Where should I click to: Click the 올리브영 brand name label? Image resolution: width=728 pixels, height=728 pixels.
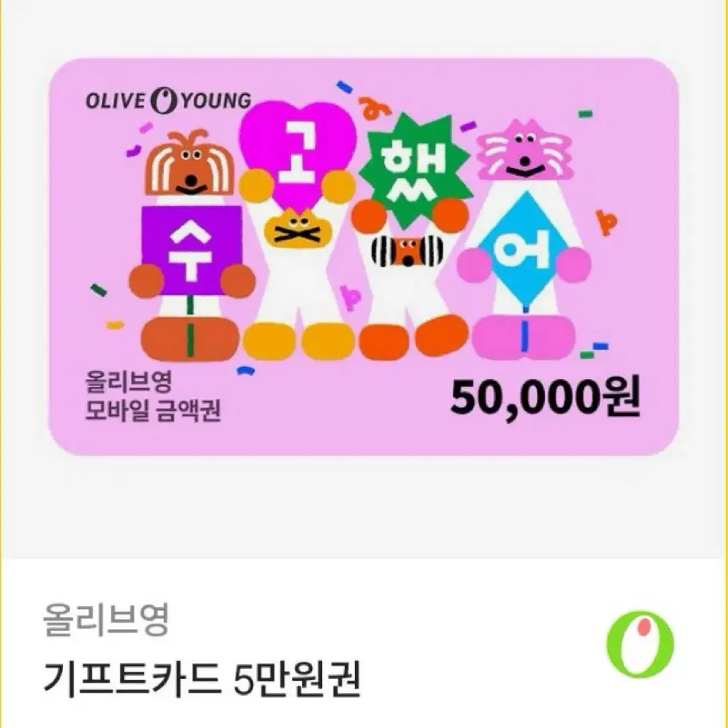pyautogui.click(x=106, y=619)
